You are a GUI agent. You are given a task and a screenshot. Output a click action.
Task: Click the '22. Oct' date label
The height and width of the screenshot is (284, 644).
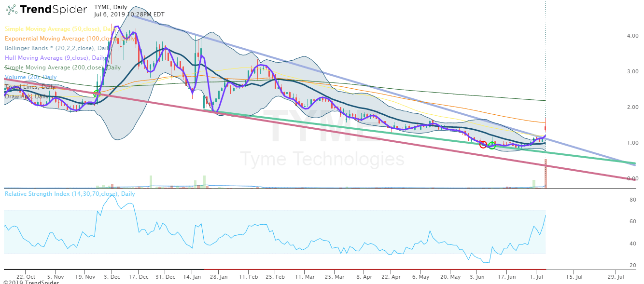(26, 277)
